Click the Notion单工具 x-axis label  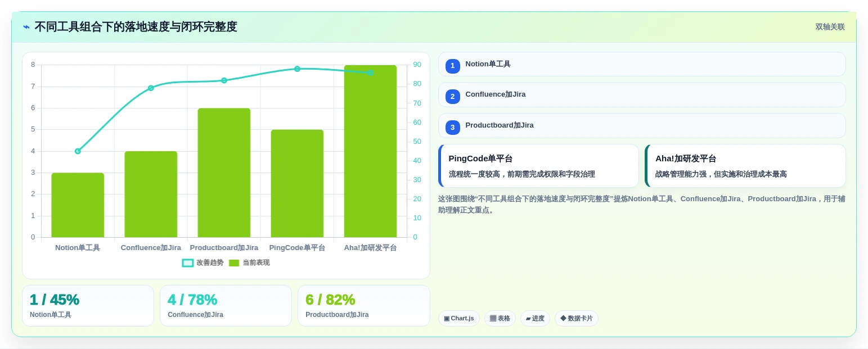click(x=78, y=248)
